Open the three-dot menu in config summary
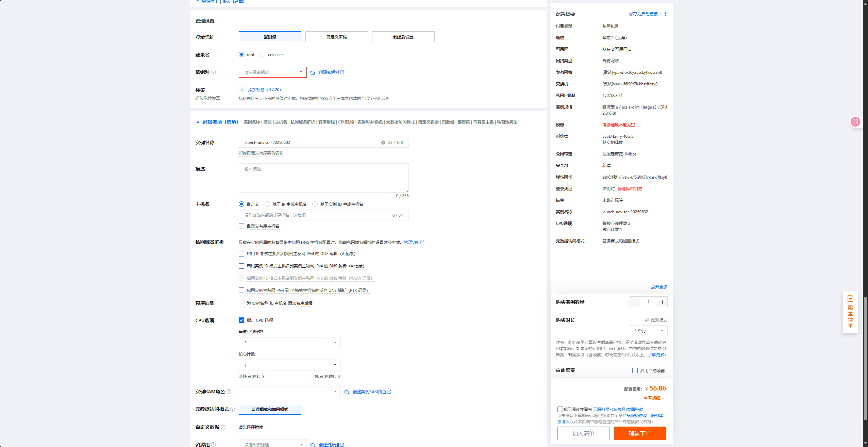 tap(665, 14)
